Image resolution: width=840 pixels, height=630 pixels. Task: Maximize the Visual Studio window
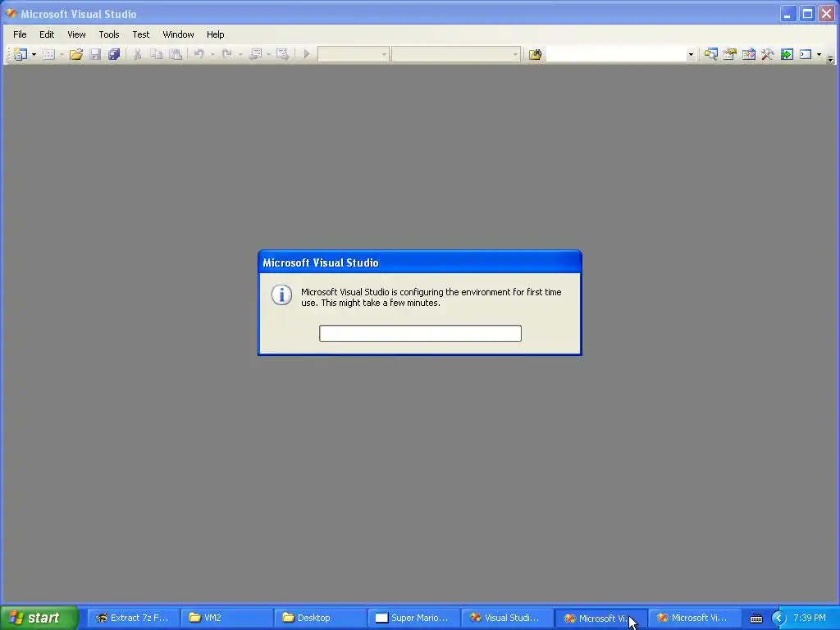tap(807, 14)
